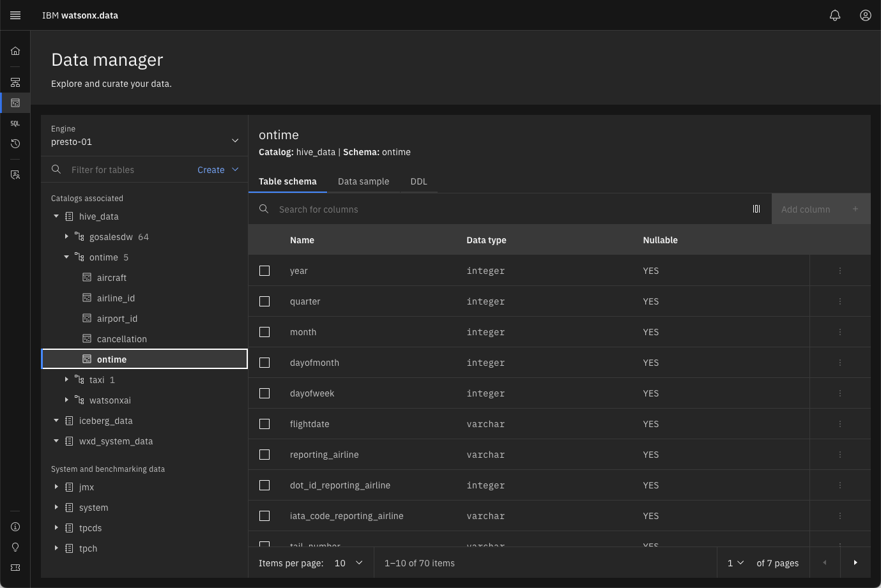This screenshot has width=881, height=588.
Task: Open the information icon in sidebar
Action: [15, 527]
